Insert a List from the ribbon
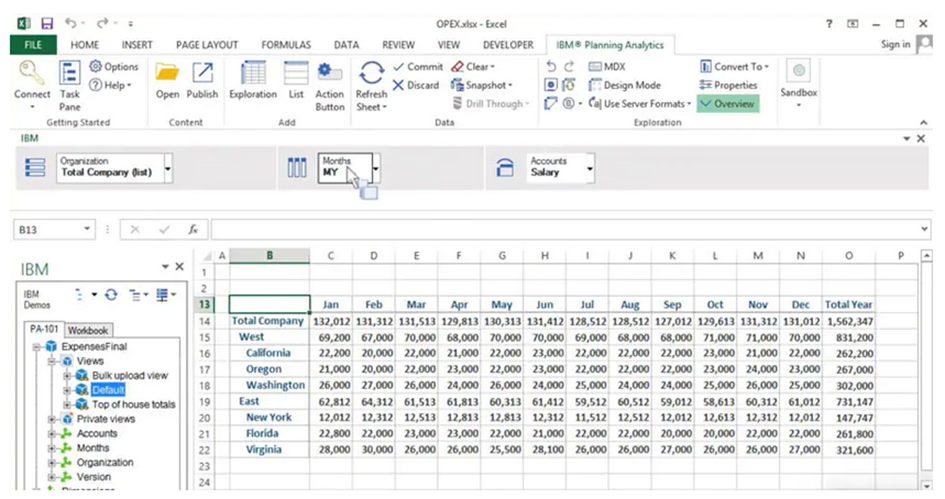 coord(296,80)
